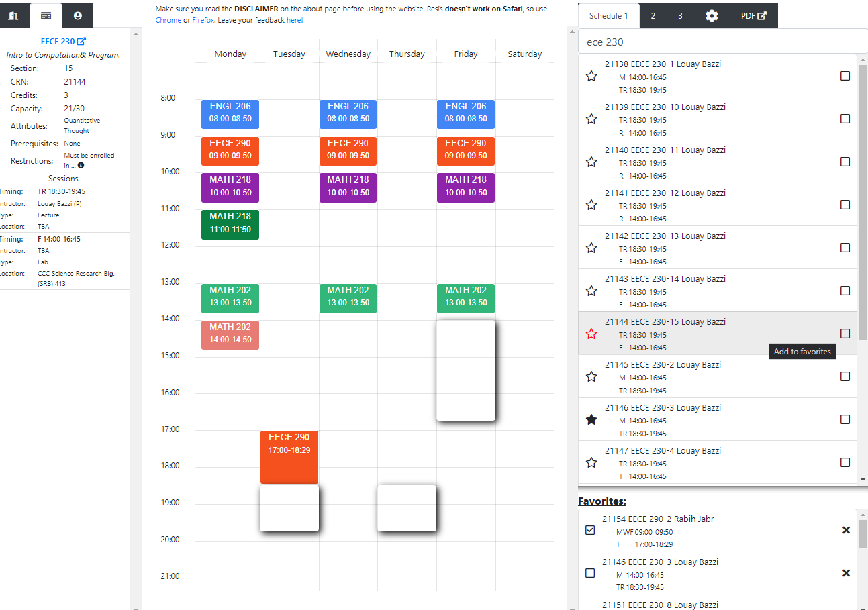868x610 pixels.
Task: Select the course details card icon tab
Action: pos(46,15)
